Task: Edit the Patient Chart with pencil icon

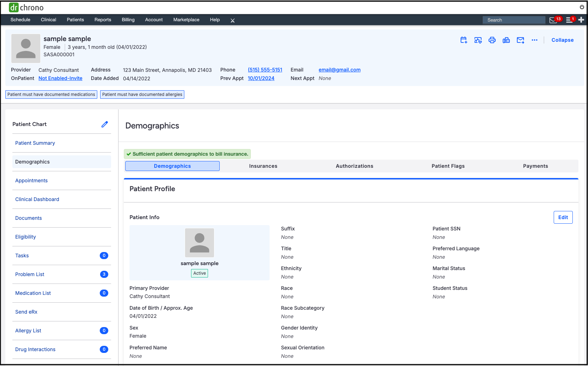Action: (x=105, y=124)
